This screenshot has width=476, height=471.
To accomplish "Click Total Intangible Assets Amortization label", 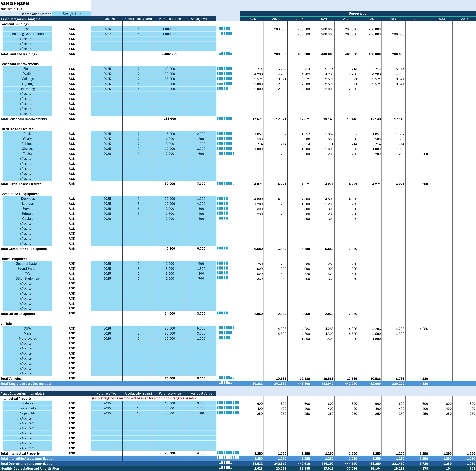I will coord(27,459).
